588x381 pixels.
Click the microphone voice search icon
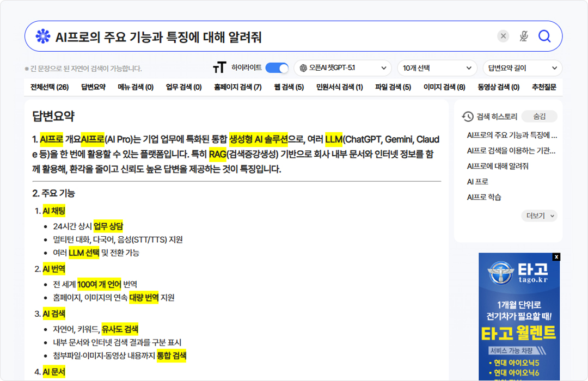tap(524, 36)
